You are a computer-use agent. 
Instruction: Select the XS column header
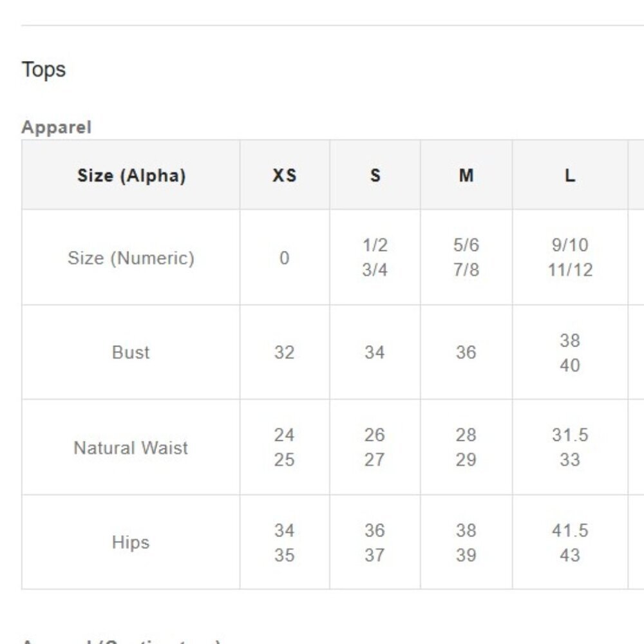pos(285,175)
